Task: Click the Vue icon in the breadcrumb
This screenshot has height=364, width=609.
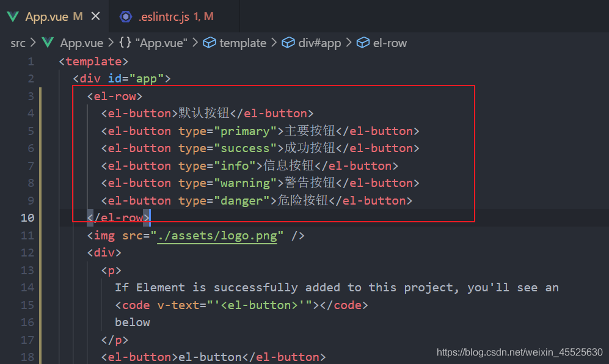Action: pos(48,42)
